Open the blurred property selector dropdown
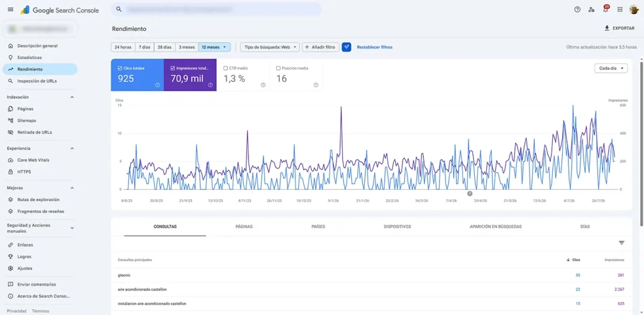This screenshot has height=315, width=644. tap(40, 29)
